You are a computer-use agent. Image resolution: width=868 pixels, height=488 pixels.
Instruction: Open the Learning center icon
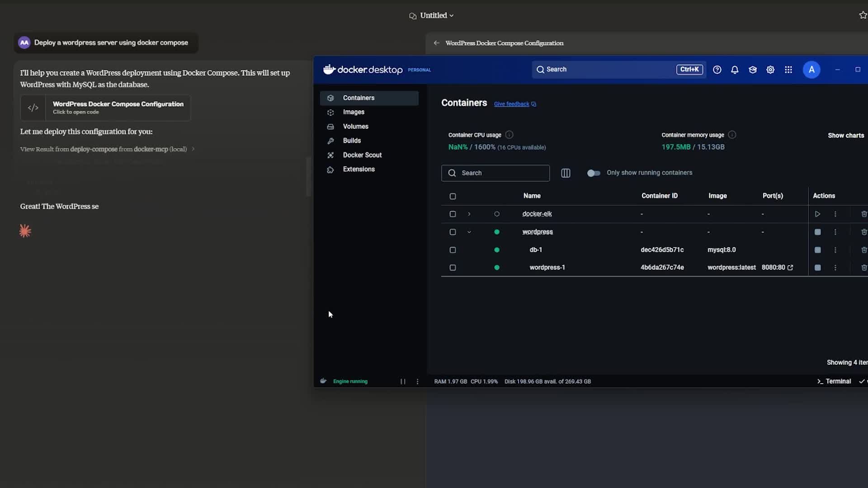coord(753,70)
